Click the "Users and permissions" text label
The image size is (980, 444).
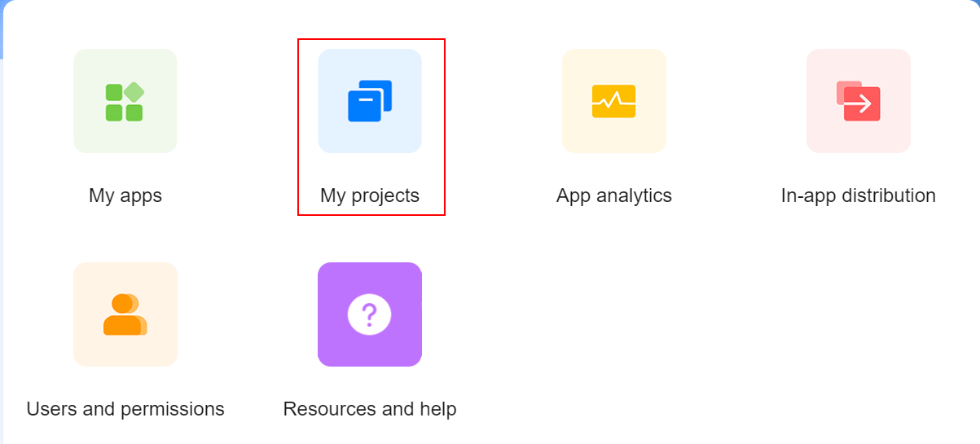(125, 409)
